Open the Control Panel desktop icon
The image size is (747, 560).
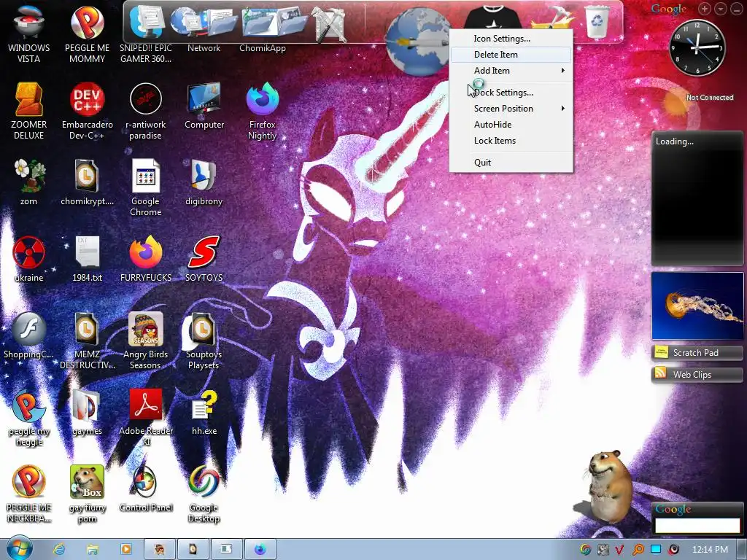[x=145, y=489]
